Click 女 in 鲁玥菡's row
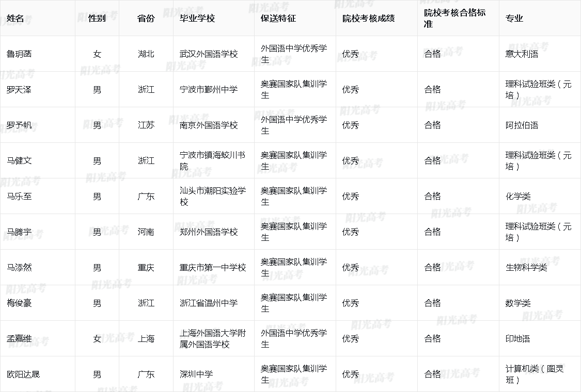 (97, 54)
